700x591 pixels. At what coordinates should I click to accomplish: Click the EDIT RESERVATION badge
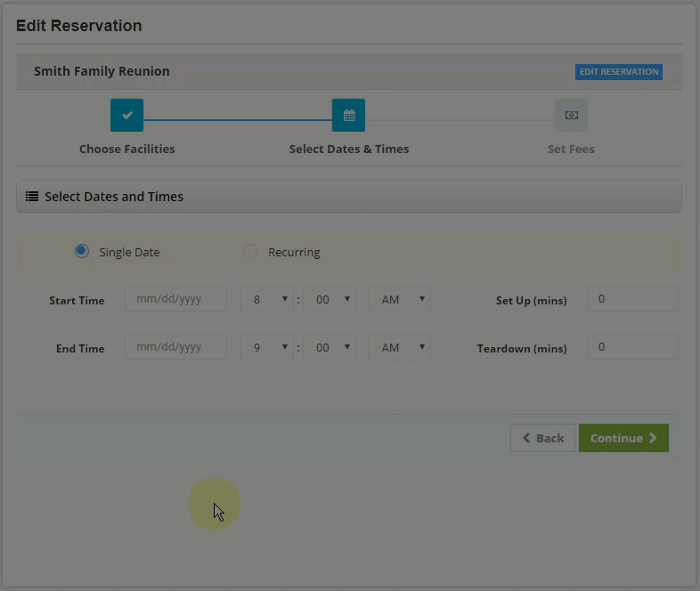click(619, 72)
